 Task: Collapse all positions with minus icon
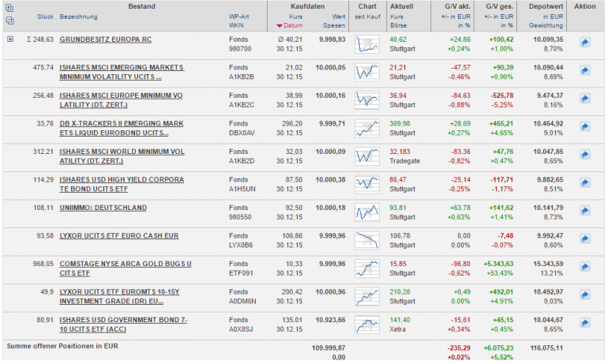coord(9,21)
